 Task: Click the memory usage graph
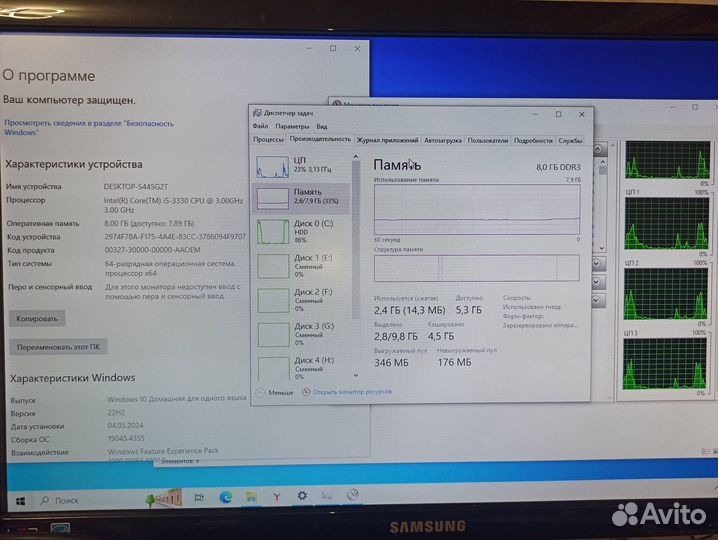pyautogui.click(x=477, y=209)
